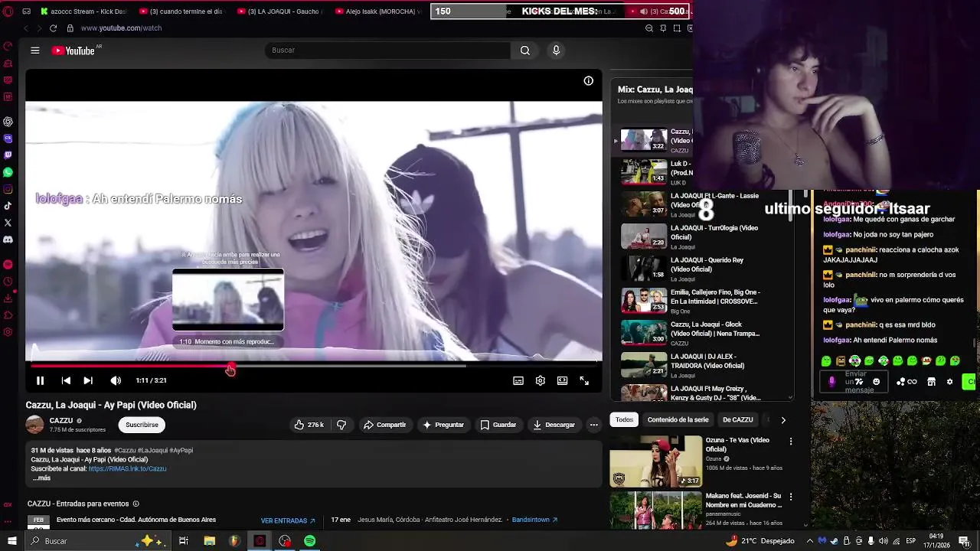Click the purple microphone in chat
The image size is (980, 551).
[x=832, y=381]
